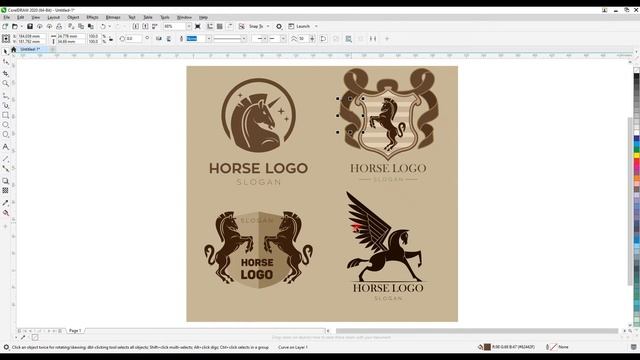This screenshot has width=640, height=360.
Task: Click the New document icon
Action: tap(5, 26)
